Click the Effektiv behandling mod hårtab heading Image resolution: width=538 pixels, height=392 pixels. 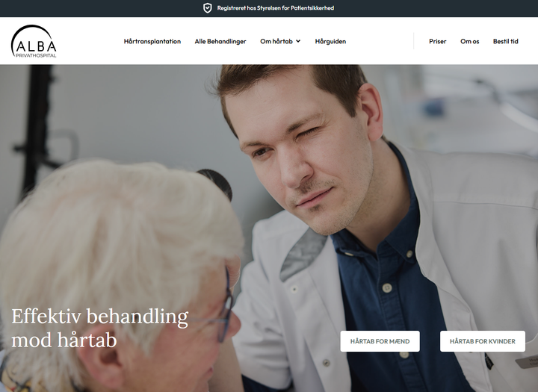pos(100,328)
